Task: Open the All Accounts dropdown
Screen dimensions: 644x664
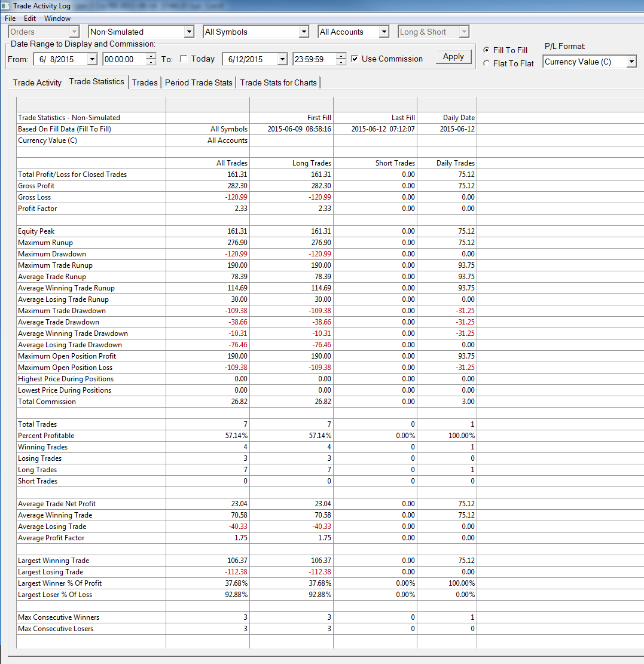Action: [x=384, y=32]
